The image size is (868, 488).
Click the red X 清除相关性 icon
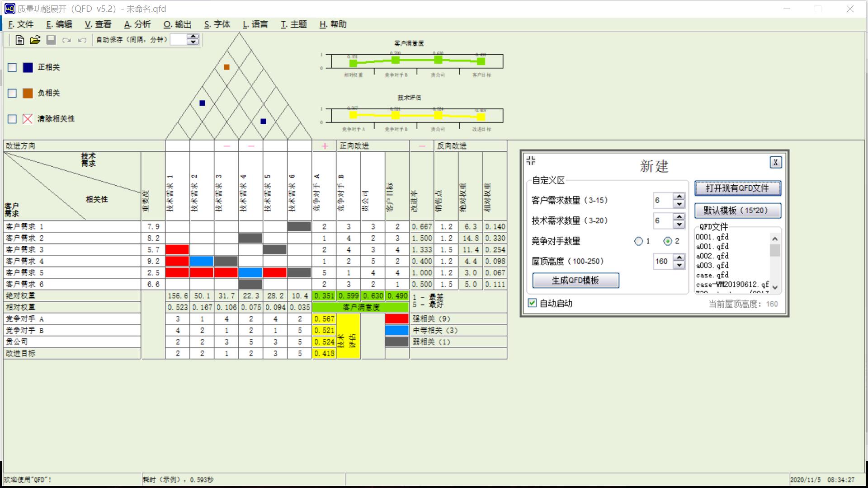(x=28, y=119)
